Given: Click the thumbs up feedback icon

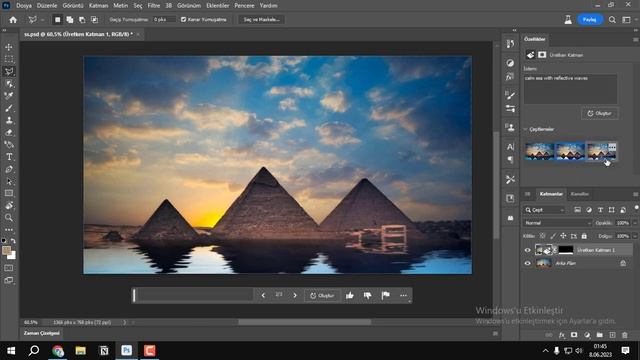Looking at the screenshot, I should click(350, 295).
